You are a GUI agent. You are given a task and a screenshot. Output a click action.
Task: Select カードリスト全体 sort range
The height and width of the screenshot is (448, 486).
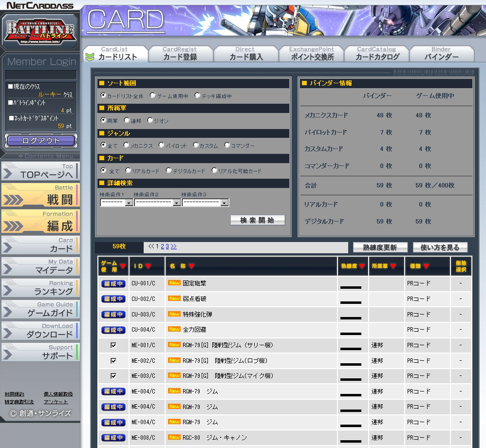coord(103,95)
